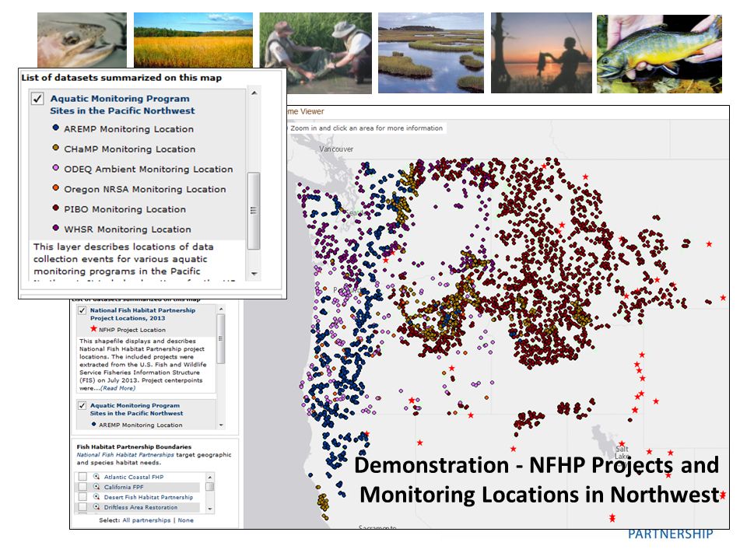Click scrollbar thumb in large dataset popup

point(254,211)
